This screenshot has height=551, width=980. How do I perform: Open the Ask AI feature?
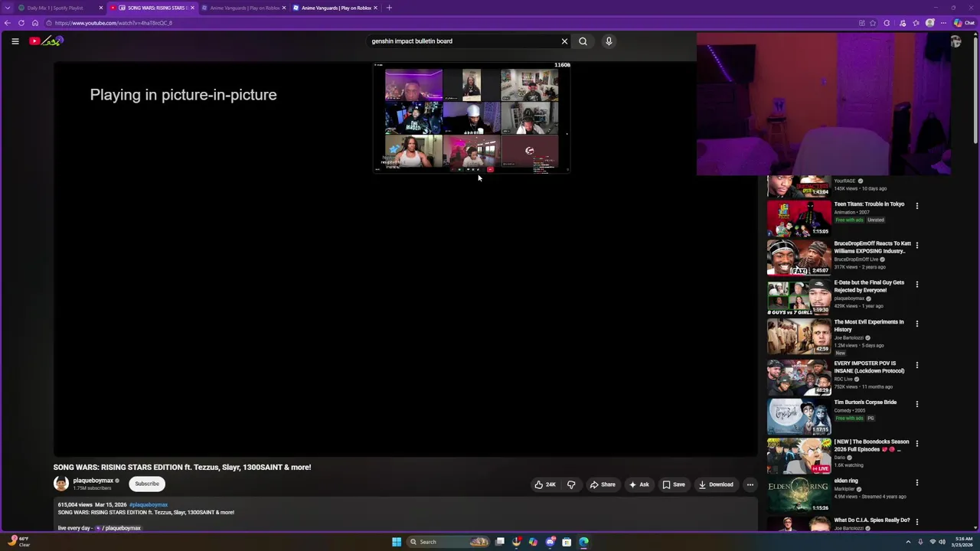(639, 484)
